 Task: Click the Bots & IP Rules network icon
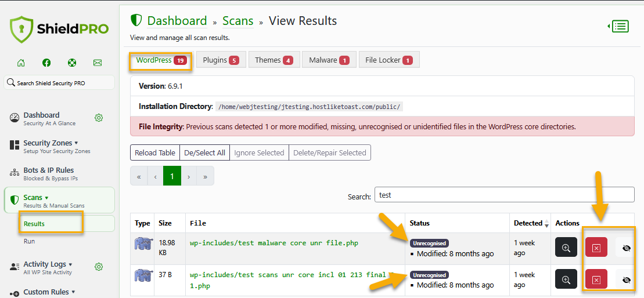coord(15,173)
